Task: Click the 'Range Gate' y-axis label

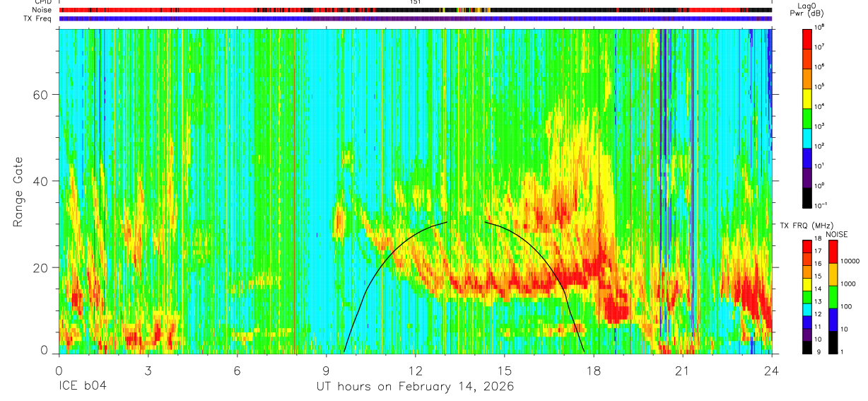Action: [18, 192]
